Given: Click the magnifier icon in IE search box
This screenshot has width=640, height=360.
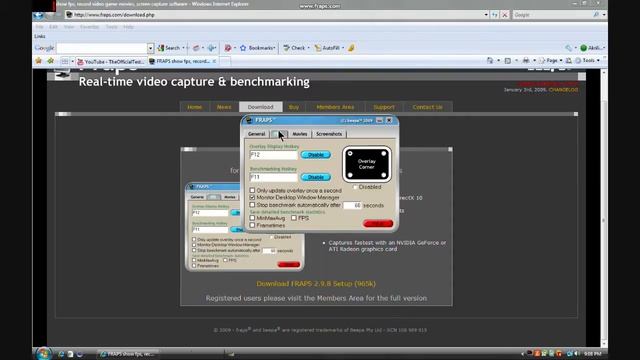Looking at the screenshot, I should click(596, 15).
